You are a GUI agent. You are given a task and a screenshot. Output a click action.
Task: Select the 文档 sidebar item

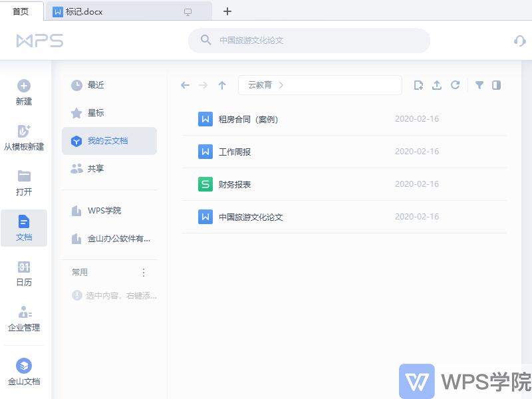click(24, 228)
